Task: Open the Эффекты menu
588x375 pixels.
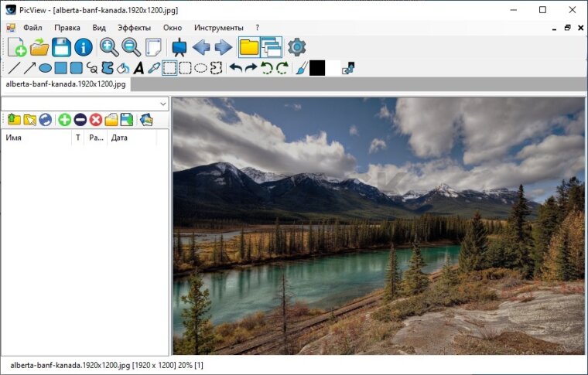Action: point(134,27)
